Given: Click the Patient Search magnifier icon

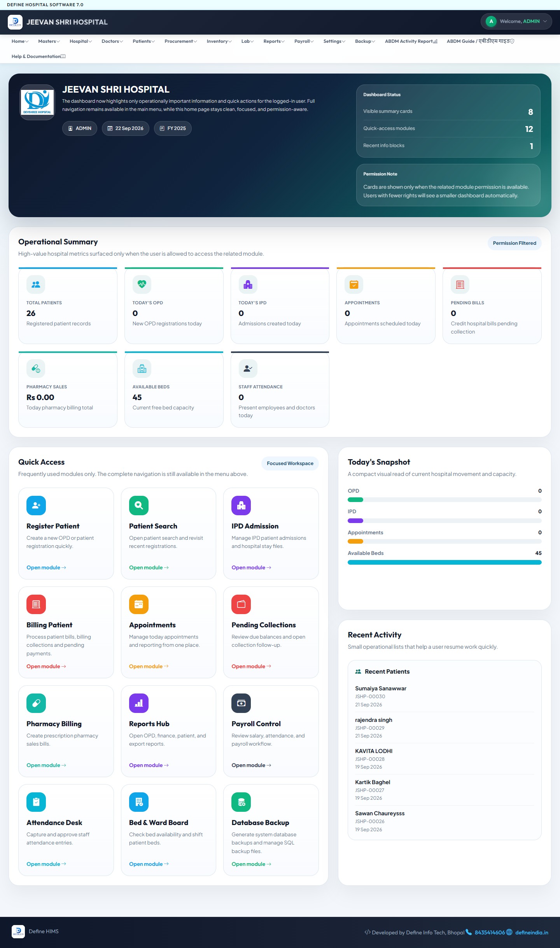Looking at the screenshot, I should click(x=139, y=506).
